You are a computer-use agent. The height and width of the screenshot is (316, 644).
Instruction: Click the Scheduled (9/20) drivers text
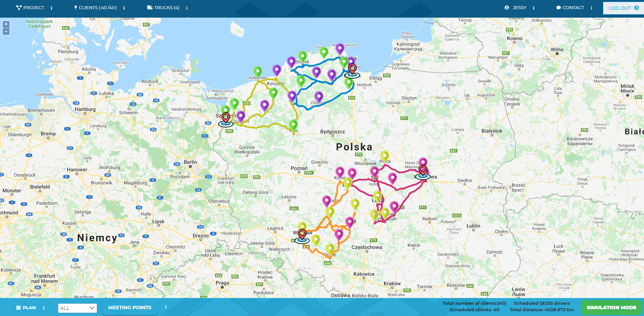tap(542, 303)
